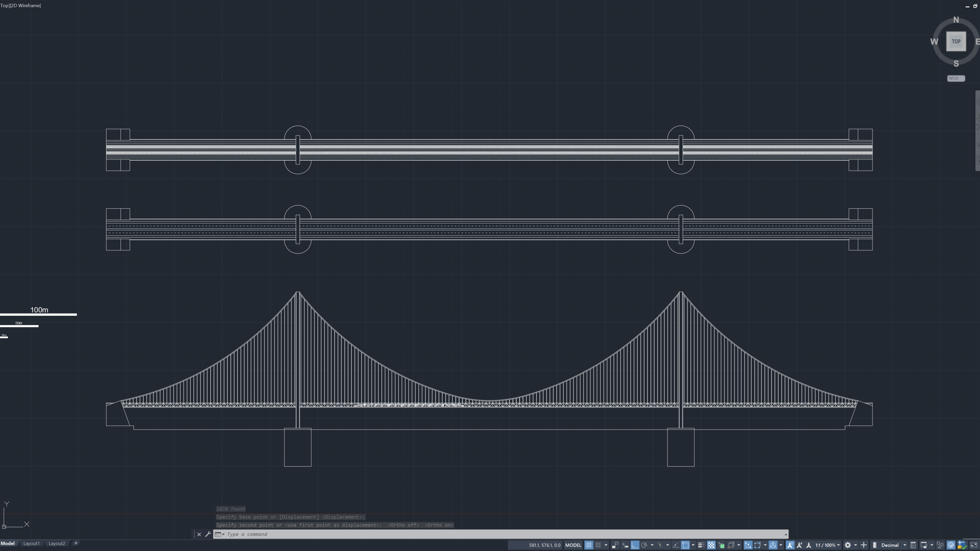The width and height of the screenshot is (980, 551).
Task: Expand the WCS coordinate system dropdown
Action: 961,78
